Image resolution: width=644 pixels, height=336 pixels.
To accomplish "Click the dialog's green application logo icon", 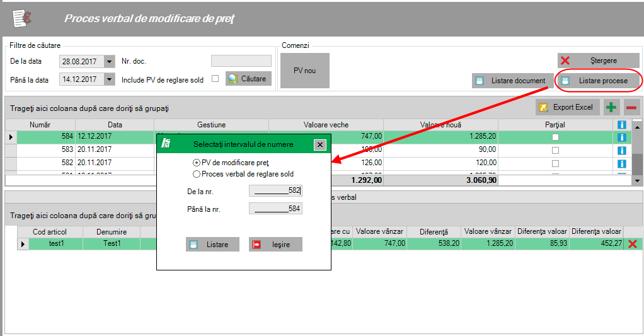I will tap(166, 143).
